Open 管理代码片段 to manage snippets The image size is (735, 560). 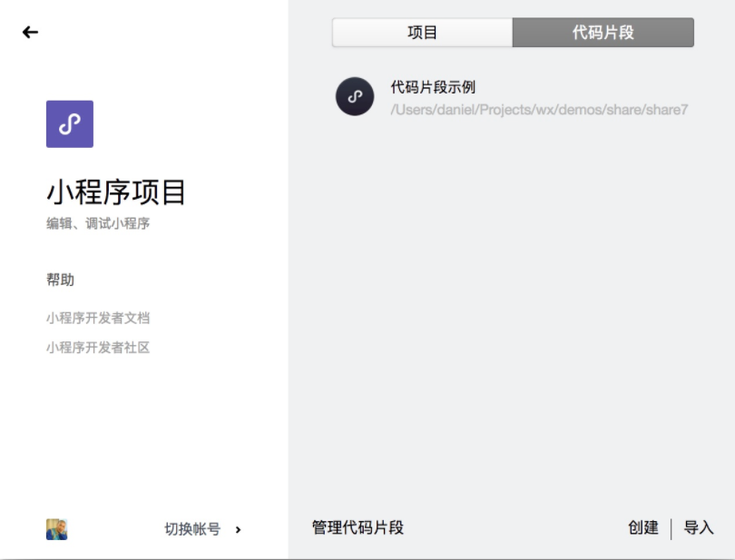pos(358,527)
